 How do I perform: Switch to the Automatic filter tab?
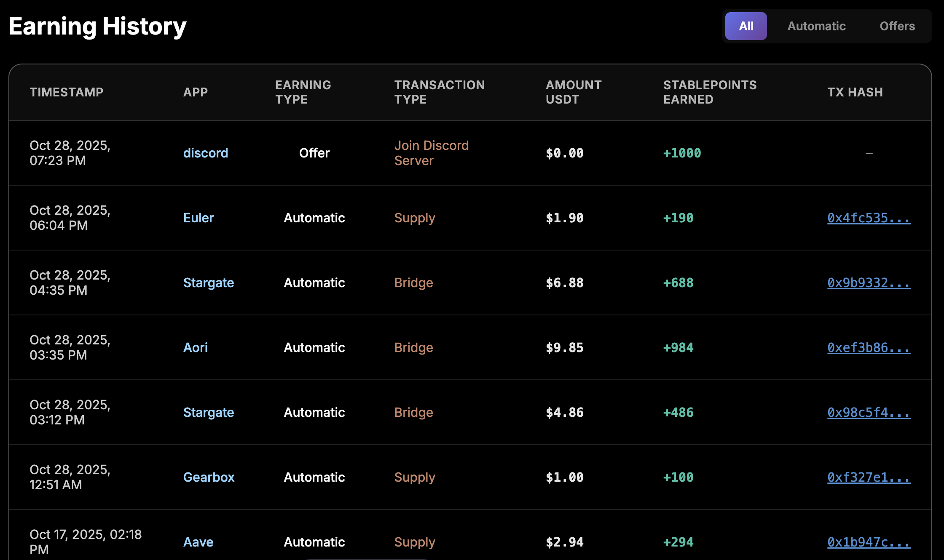pyautogui.click(x=816, y=26)
